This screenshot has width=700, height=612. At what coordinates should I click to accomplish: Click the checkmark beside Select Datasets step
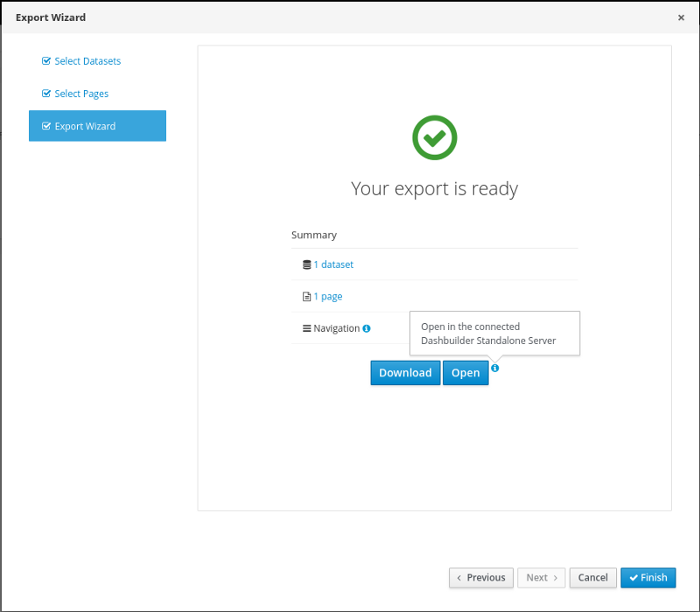[46, 61]
